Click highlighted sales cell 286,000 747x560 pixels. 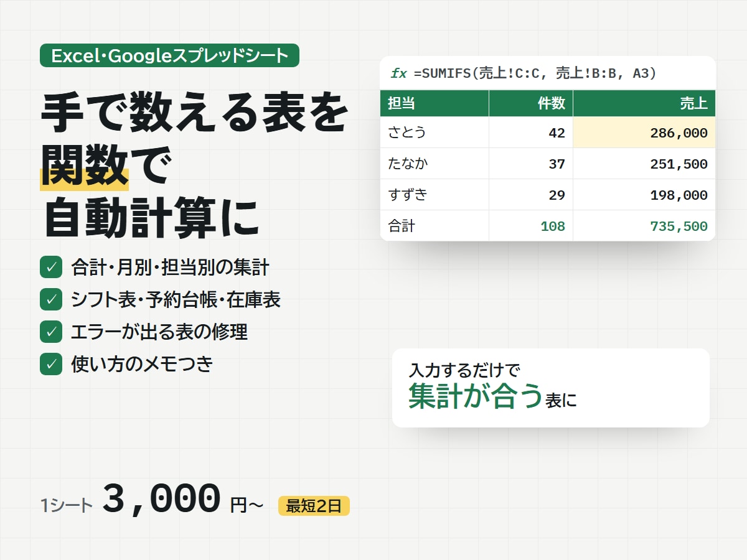click(644, 133)
